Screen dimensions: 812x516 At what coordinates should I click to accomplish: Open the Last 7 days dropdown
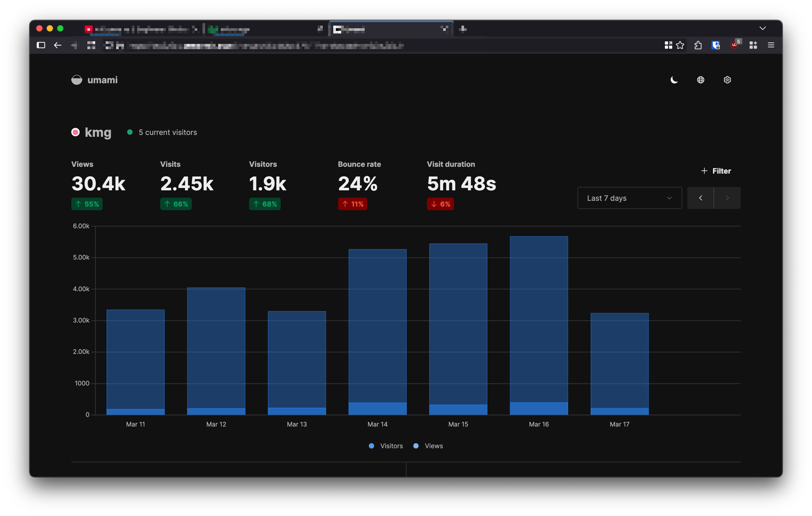coord(629,198)
